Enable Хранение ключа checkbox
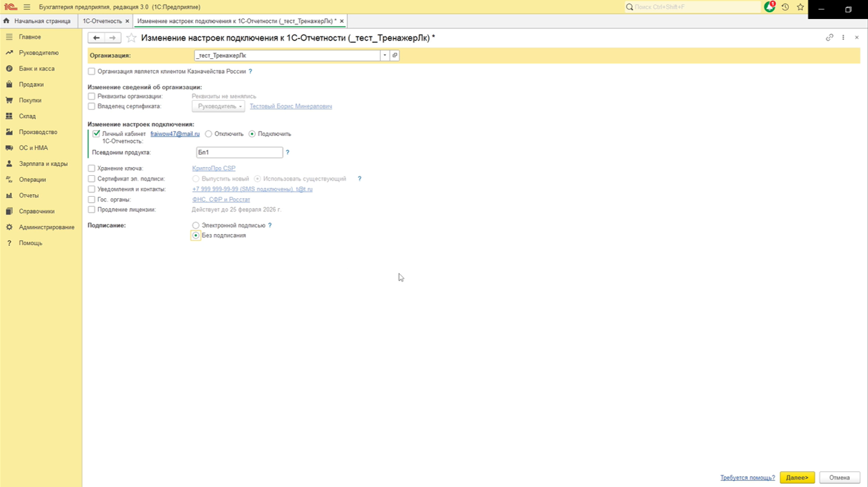Viewport: 868px width, 487px height. (x=91, y=168)
